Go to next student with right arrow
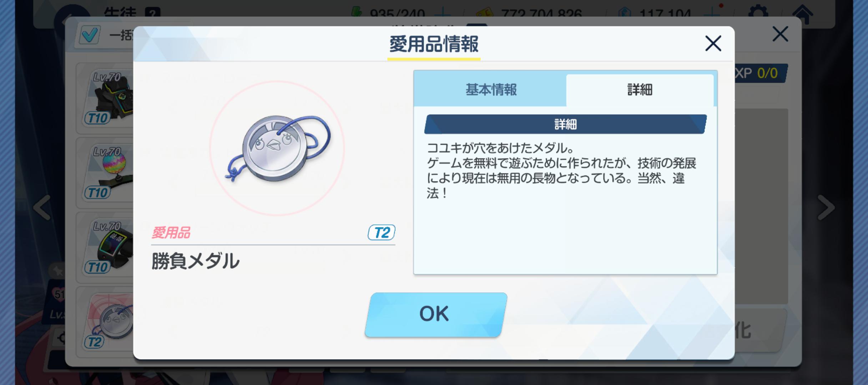868x385 pixels. click(x=826, y=207)
